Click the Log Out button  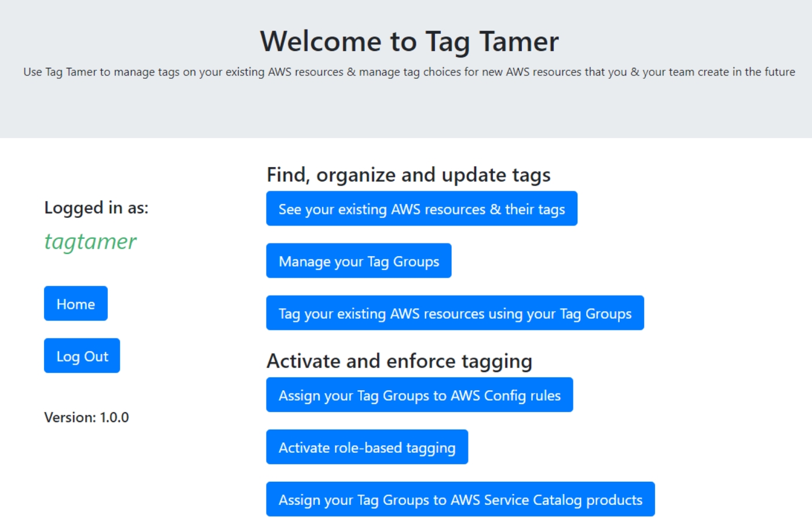(x=82, y=355)
